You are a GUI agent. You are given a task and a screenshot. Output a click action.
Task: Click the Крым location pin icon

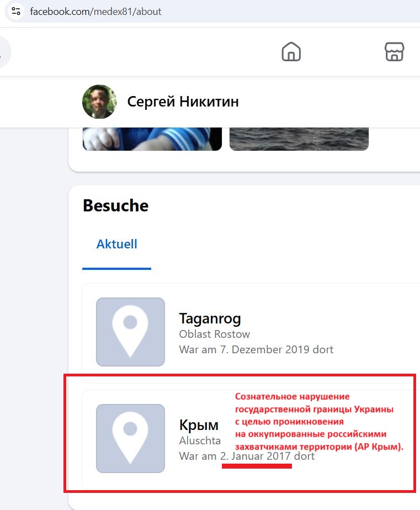(130, 438)
